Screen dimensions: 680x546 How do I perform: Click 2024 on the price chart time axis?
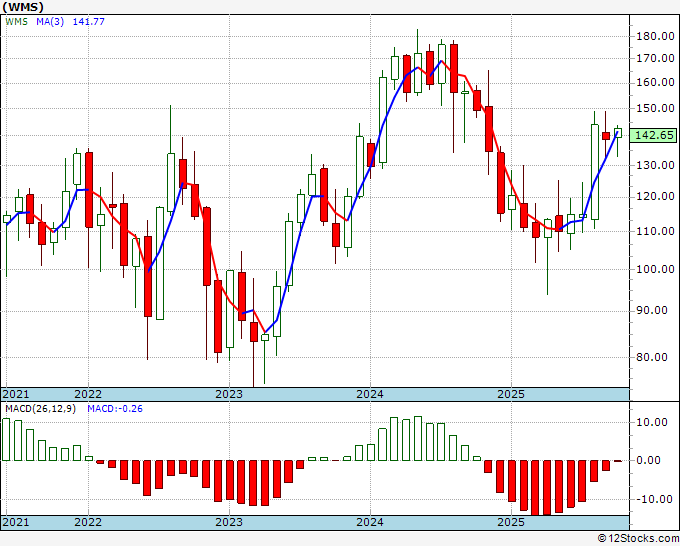[370, 394]
